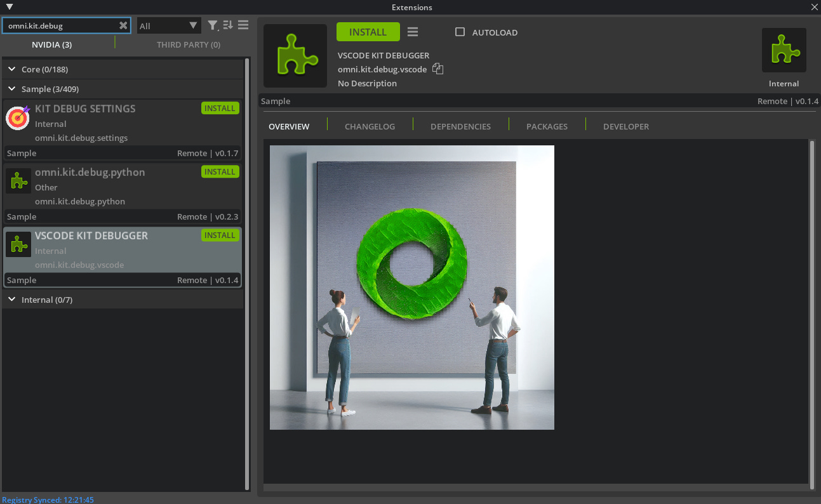The width and height of the screenshot is (821, 504).
Task: Install omni.kit.debug.python from list
Action: coord(220,171)
